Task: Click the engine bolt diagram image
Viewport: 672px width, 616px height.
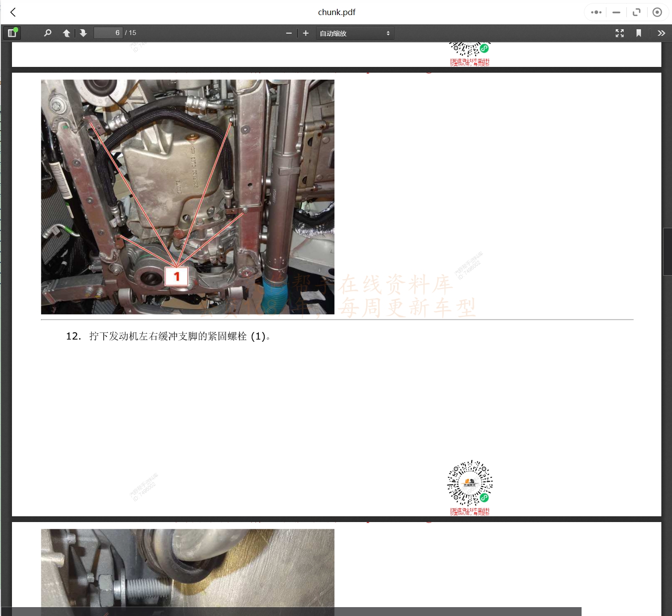Action: pos(188,197)
